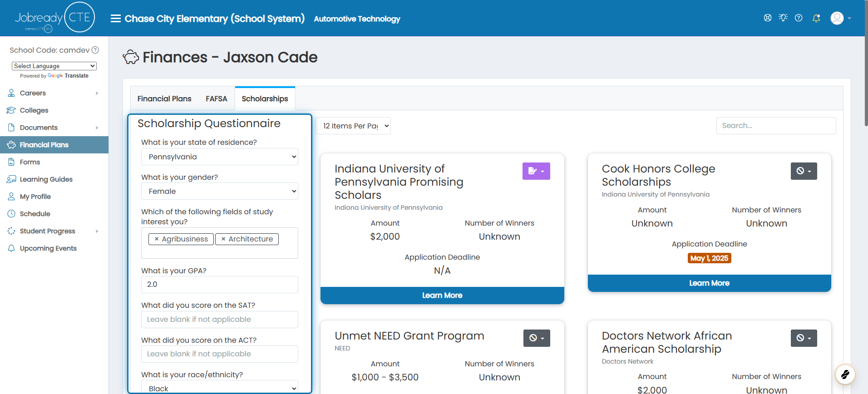This screenshot has height=394, width=868.
Task: Click the purple apply icon on Promising Scholars
Action: (x=536, y=171)
